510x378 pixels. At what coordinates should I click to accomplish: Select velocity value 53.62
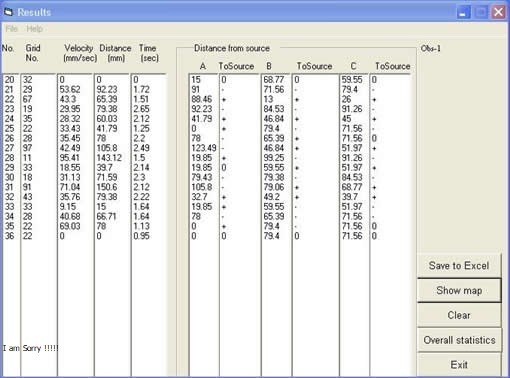coord(70,90)
